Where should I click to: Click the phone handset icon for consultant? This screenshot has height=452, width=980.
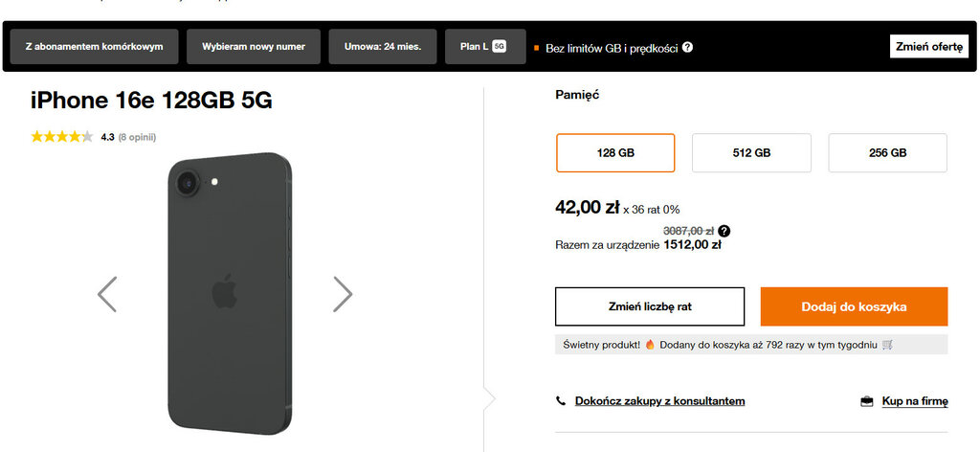561,401
